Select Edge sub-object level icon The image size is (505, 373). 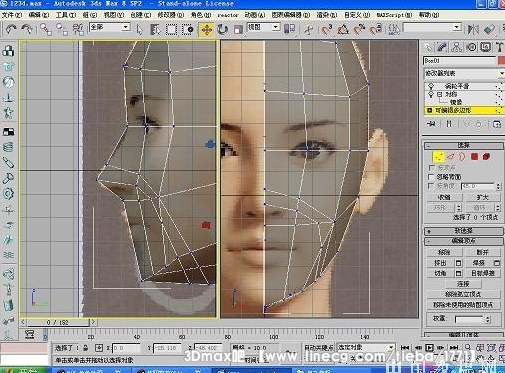(451, 156)
